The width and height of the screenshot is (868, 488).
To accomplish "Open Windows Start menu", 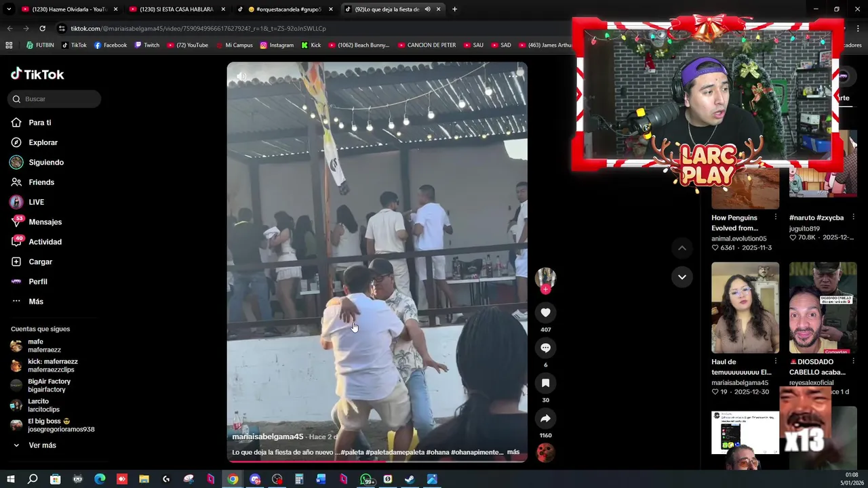I will [10, 479].
